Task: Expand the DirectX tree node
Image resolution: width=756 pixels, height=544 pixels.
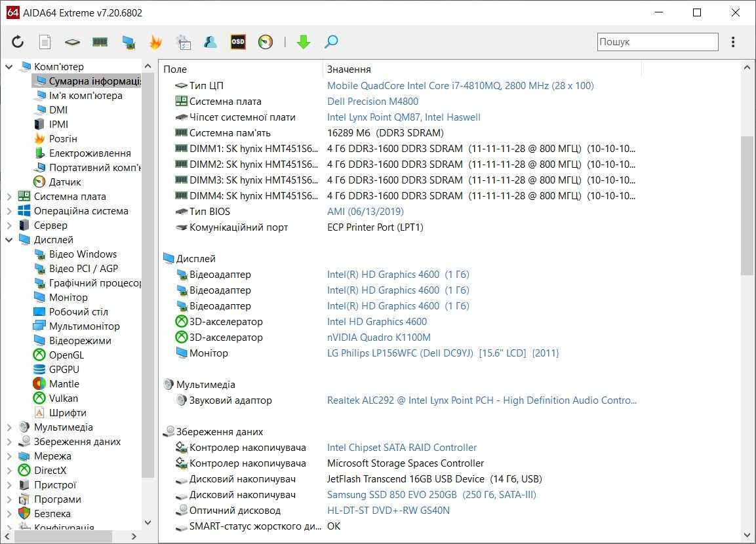Action: click(x=9, y=471)
